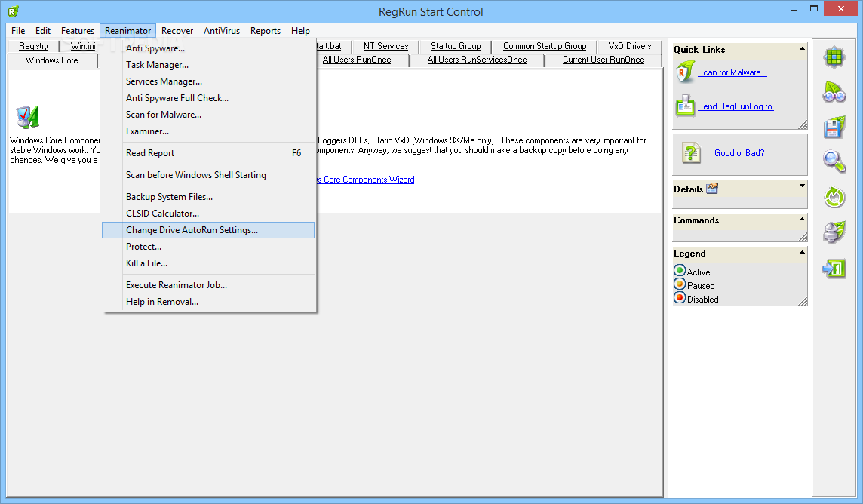Screen dimensions: 863x504
Task: Switch to Common Startup Group tab
Action: (x=545, y=46)
